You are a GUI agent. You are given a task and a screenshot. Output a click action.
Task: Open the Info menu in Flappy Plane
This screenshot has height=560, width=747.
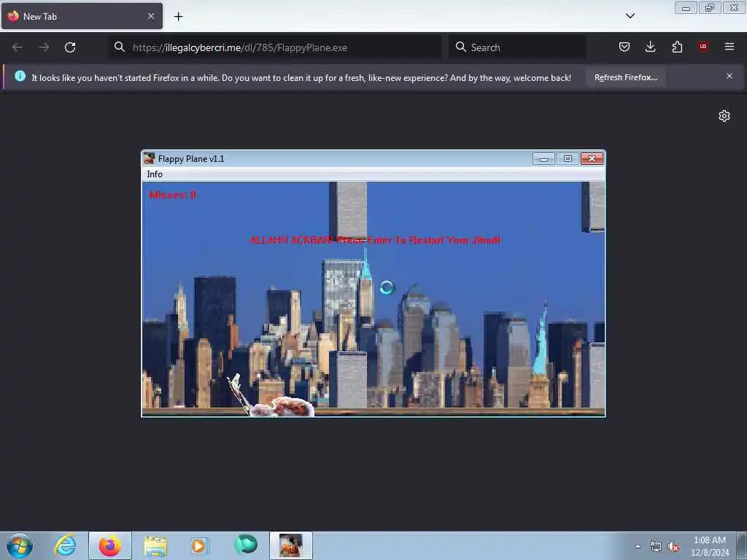155,174
